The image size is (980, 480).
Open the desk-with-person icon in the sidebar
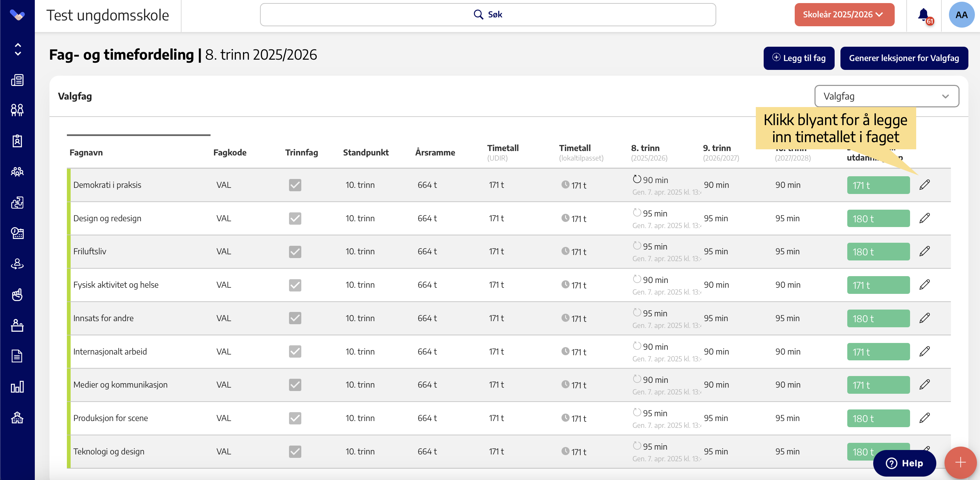coord(17,325)
